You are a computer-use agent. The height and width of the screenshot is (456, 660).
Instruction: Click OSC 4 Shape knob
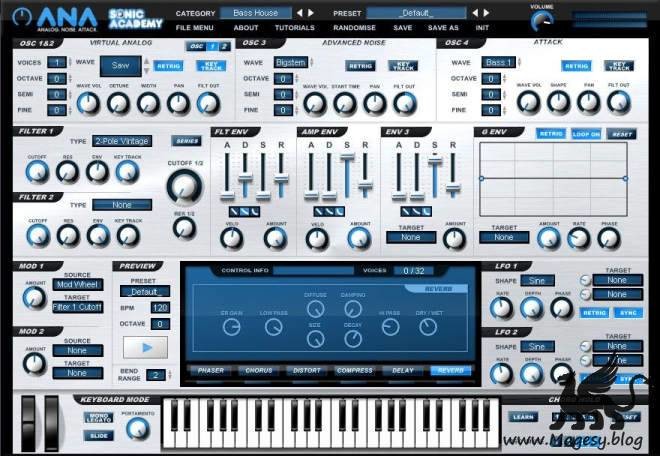[x=559, y=103]
